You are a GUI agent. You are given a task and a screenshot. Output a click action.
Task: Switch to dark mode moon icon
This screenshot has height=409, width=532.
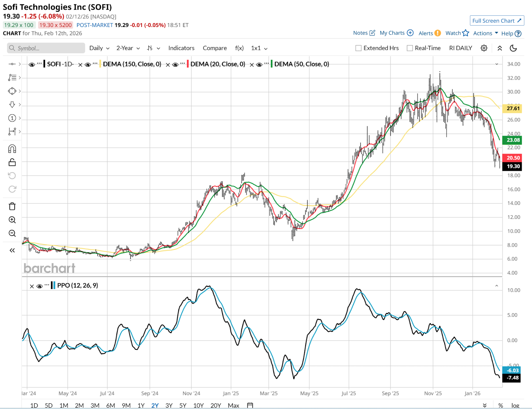click(513, 48)
